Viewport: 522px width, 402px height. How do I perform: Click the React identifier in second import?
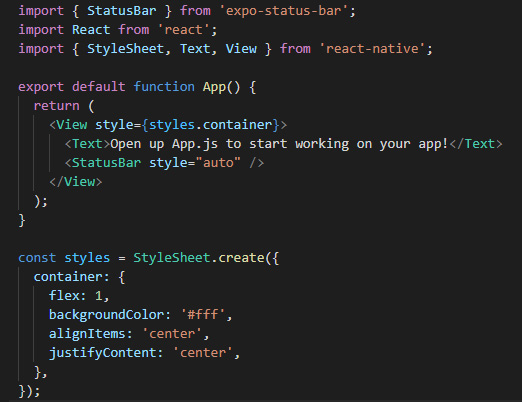(x=91, y=30)
